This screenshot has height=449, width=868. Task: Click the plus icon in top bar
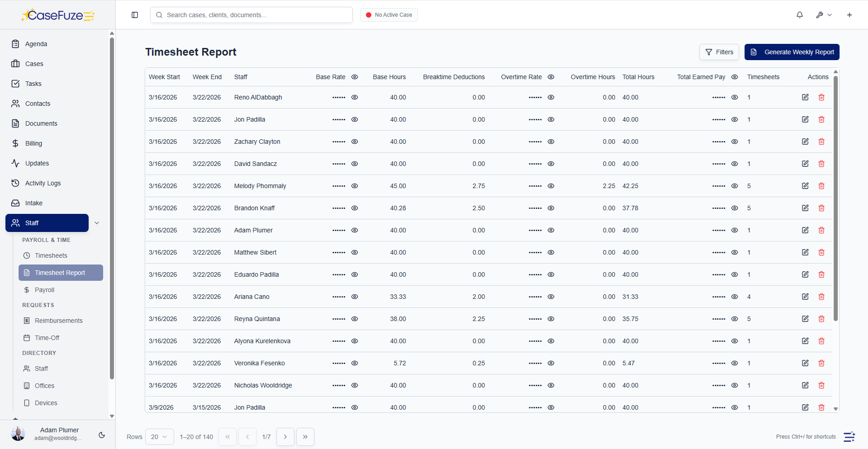pos(849,15)
